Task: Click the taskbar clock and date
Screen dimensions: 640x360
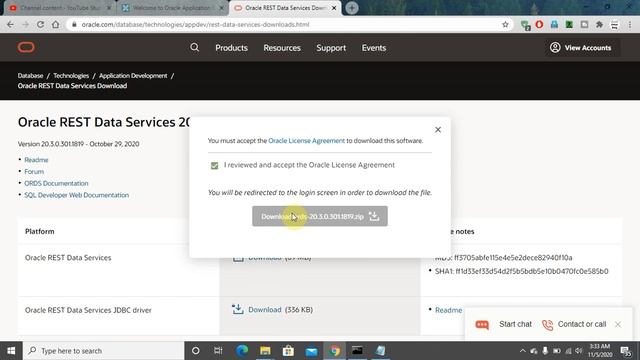Action: pos(600,351)
